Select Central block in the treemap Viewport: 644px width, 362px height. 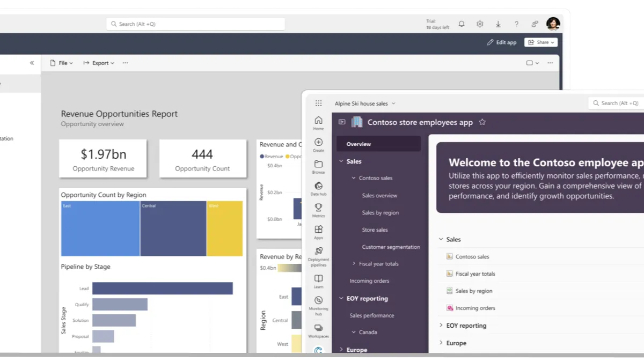pyautogui.click(x=173, y=228)
